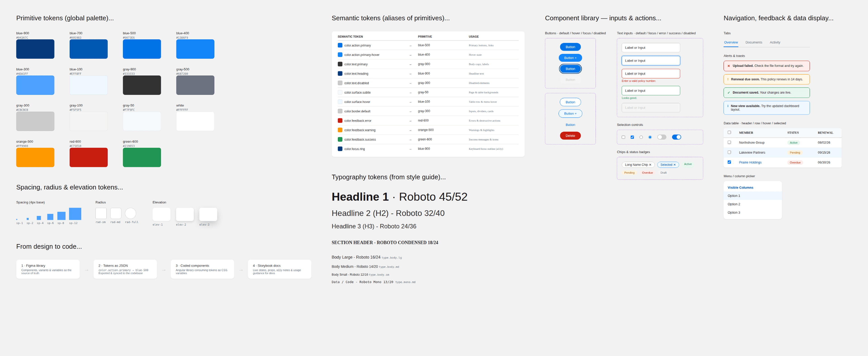Click the red-bordered error input field
Screen dimensions: 868x356
[x=651, y=74]
